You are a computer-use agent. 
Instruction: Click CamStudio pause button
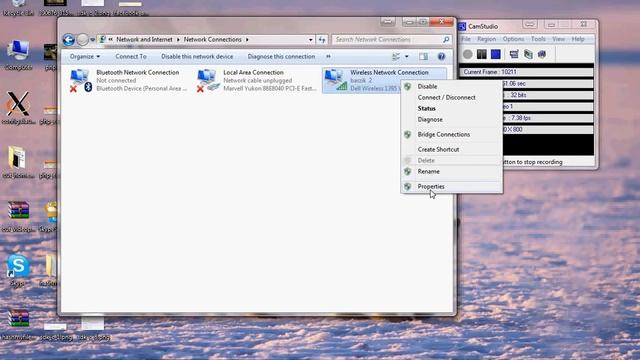(x=482, y=54)
